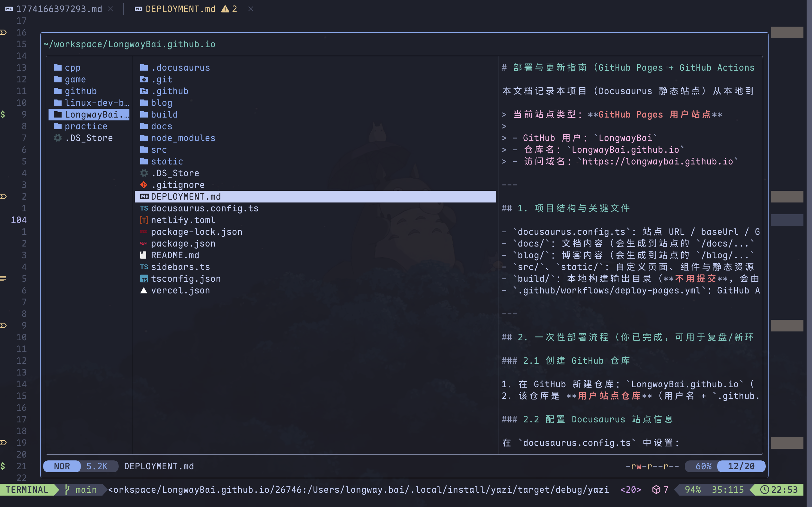This screenshot has width=812, height=507.
Task: Select docusaurus.config.ts in the file list
Action: [x=205, y=208]
